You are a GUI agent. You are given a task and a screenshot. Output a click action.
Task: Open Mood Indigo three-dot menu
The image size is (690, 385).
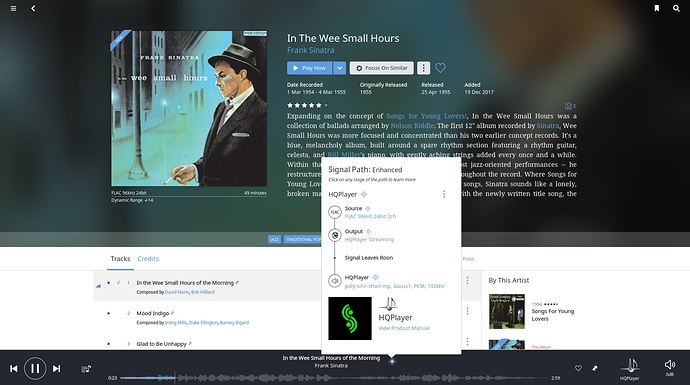point(467,311)
